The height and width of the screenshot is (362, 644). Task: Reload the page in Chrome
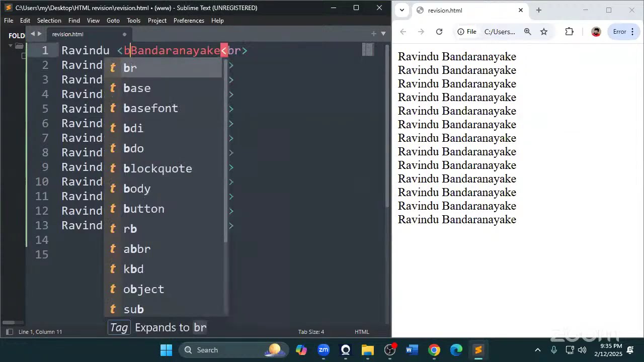click(x=439, y=32)
